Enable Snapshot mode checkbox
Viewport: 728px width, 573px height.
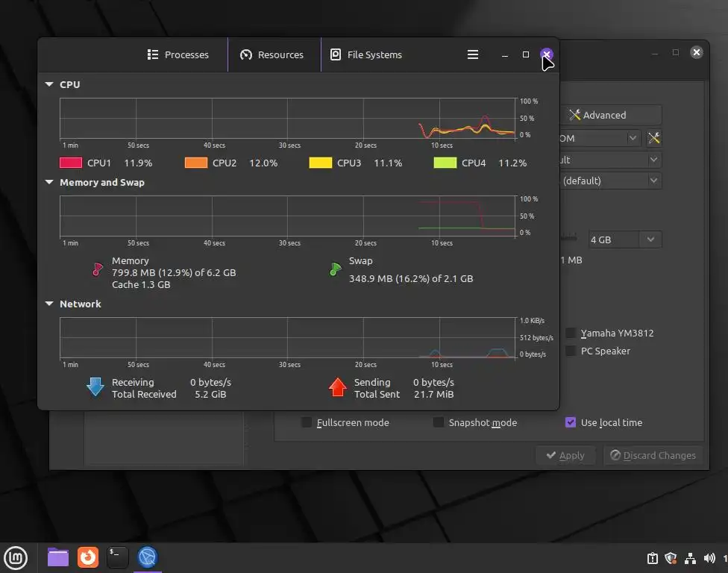[x=439, y=422]
